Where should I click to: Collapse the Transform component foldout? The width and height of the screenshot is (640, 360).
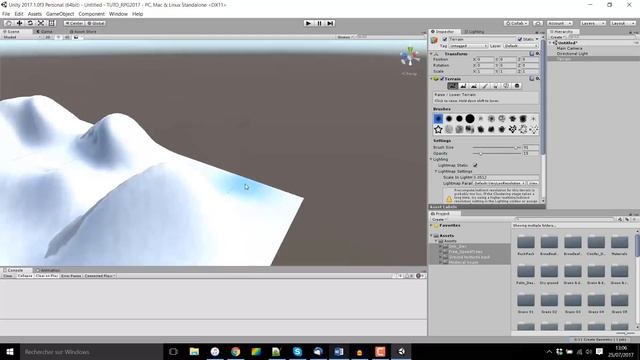pyautogui.click(x=432, y=53)
